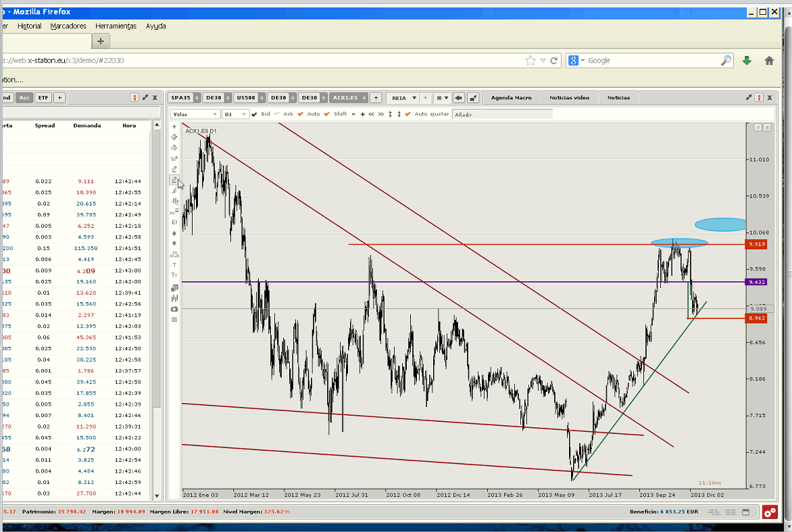Open the red settings gear icon
This screenshot has width=792, height=532.
(770, 512)
